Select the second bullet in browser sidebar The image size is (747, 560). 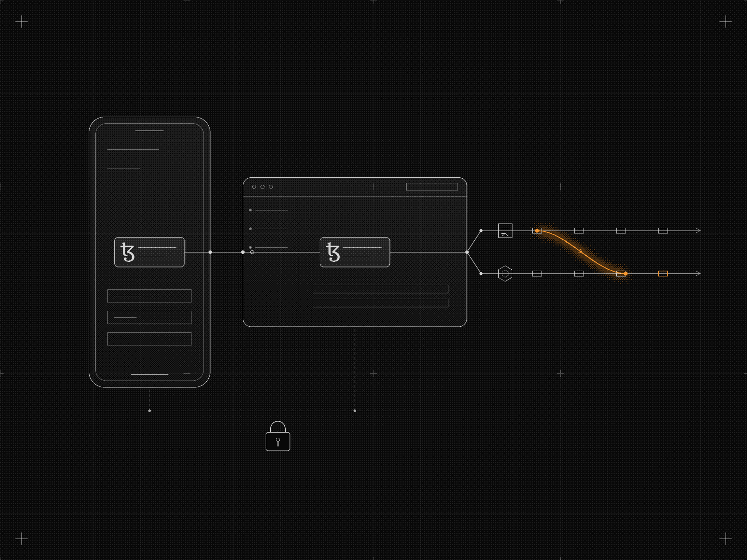click(250, 229)
